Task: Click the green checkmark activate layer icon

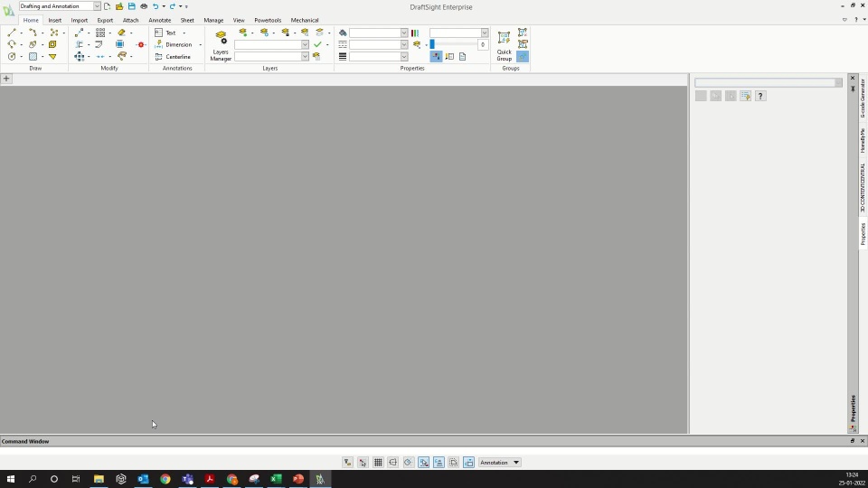Action: 317,44
